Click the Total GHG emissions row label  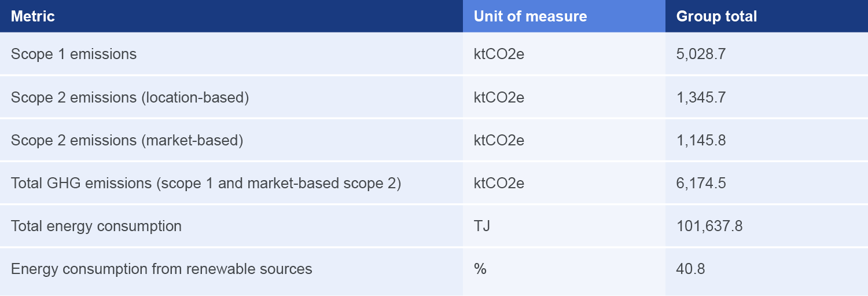click(x=206, y=183)
